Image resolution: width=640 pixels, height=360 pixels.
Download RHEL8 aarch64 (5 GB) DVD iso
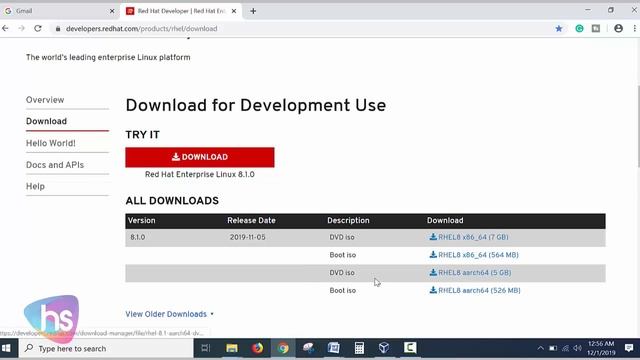(x=470, y=273)
